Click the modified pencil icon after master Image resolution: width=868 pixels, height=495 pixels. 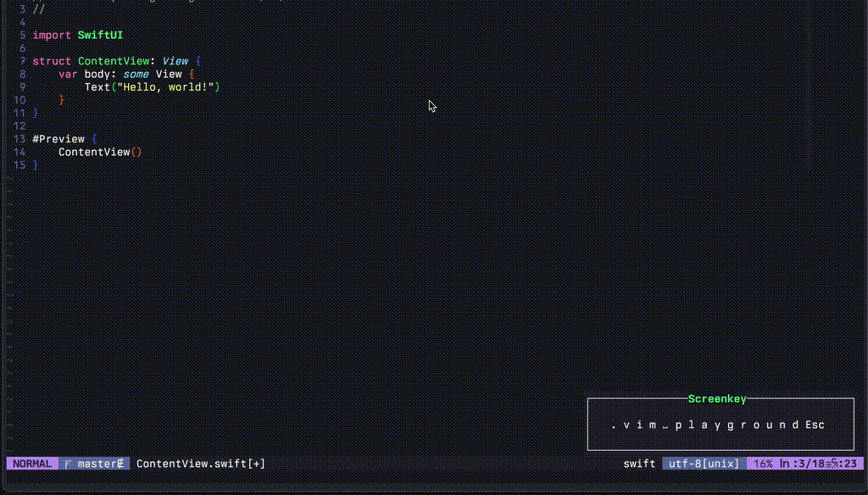click(x=119, y=464)
